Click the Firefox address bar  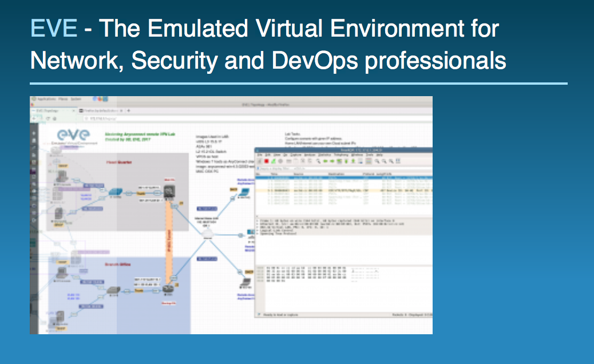258,118
